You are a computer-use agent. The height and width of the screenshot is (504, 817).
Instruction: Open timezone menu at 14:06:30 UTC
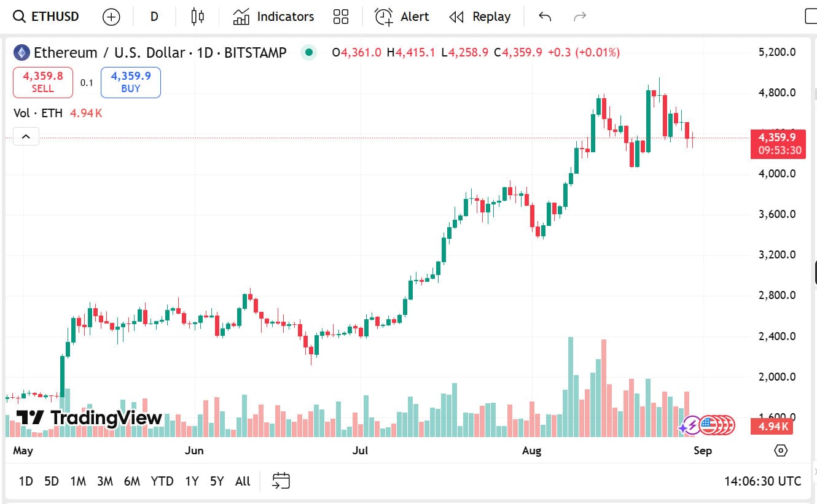pyautogui.click(x=763, y=481)
